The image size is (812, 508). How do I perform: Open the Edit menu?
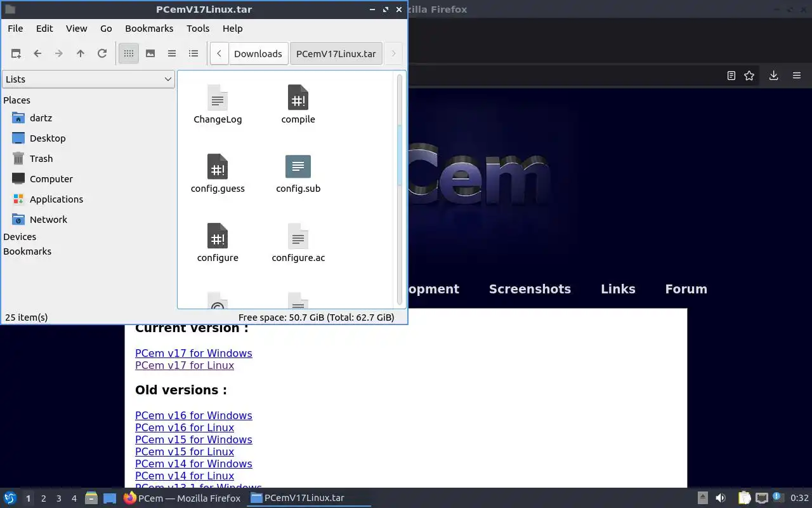coord(44,29)
